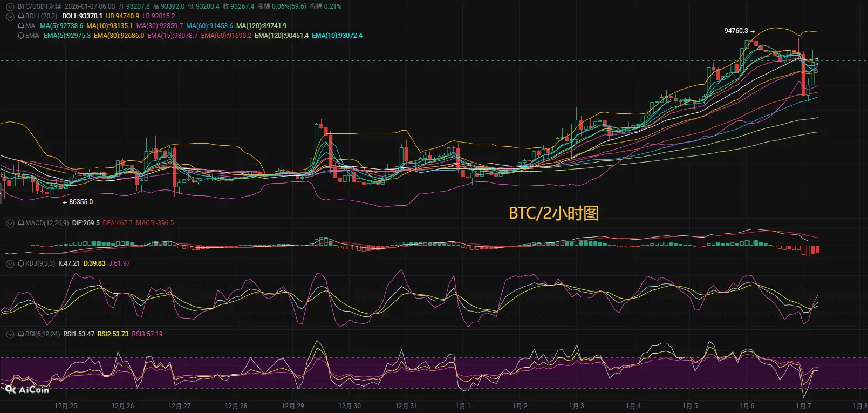Click the alert bell beside the MA indicator
Viewport: 868px width, 413px height.
point(21,26)
